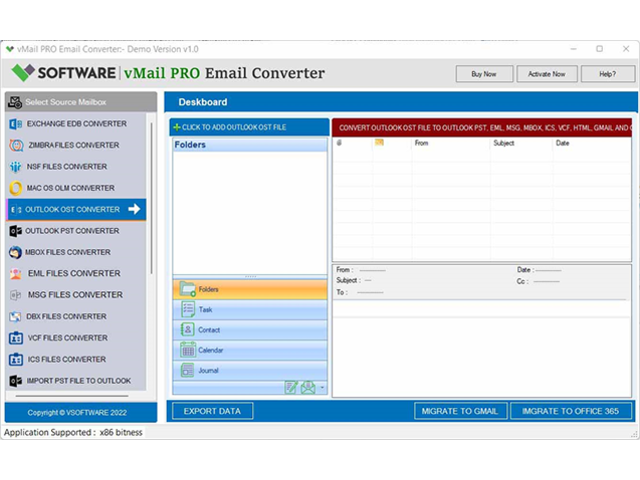Click the splitter grip above Folders button
The height and width of the screenshot is (480, 640).
pos(250,277)
